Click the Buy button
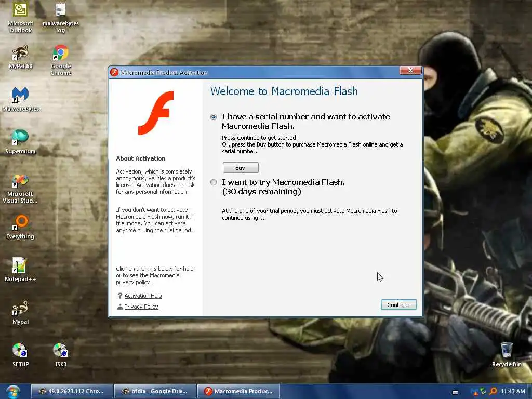 (241, 168)
